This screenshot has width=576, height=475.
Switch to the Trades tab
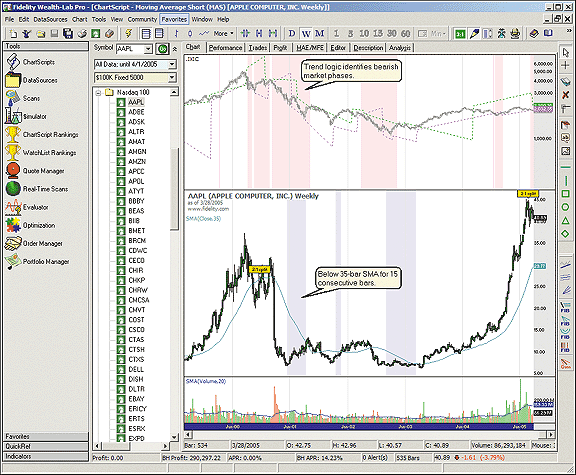tap(258, 48)
